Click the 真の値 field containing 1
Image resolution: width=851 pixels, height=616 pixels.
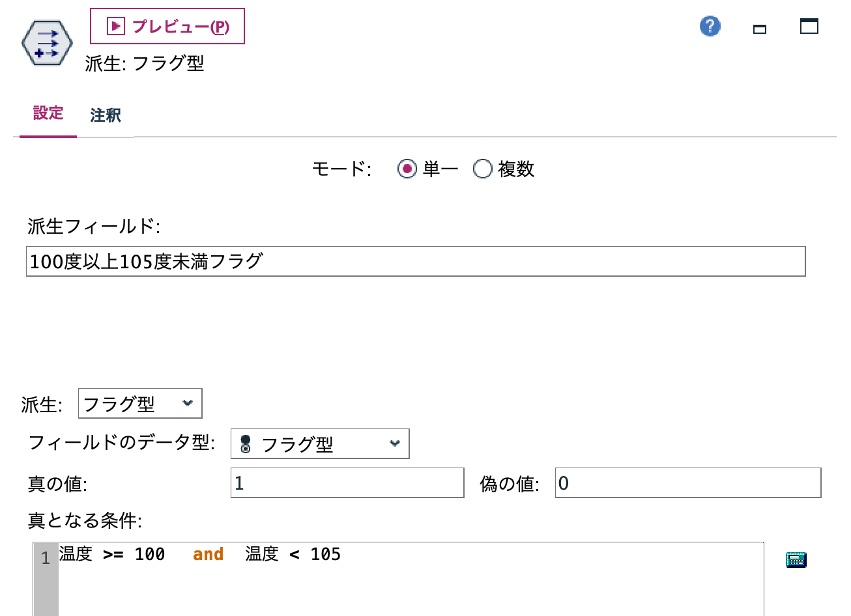coord(347,482)
